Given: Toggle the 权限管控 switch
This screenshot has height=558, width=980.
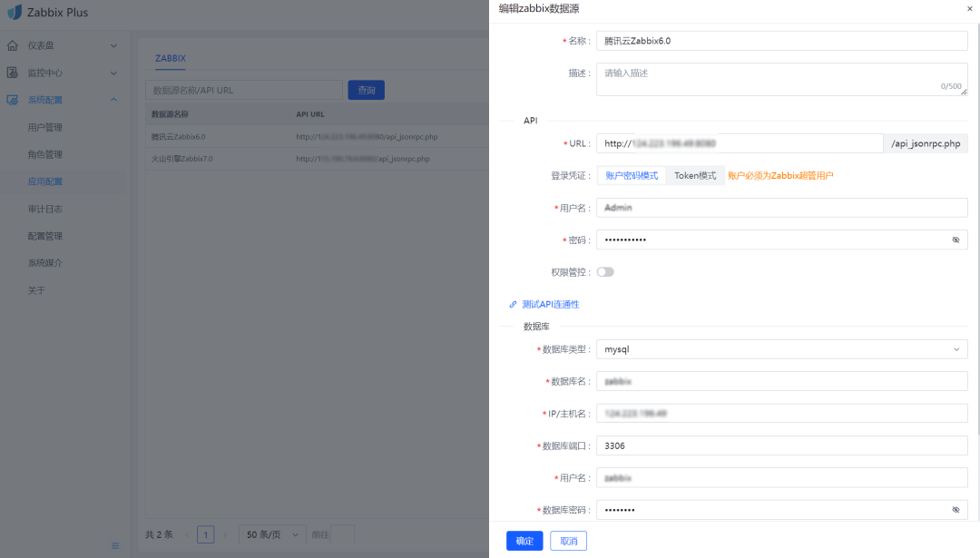Looking at the screenshot, I should point(605,272).
